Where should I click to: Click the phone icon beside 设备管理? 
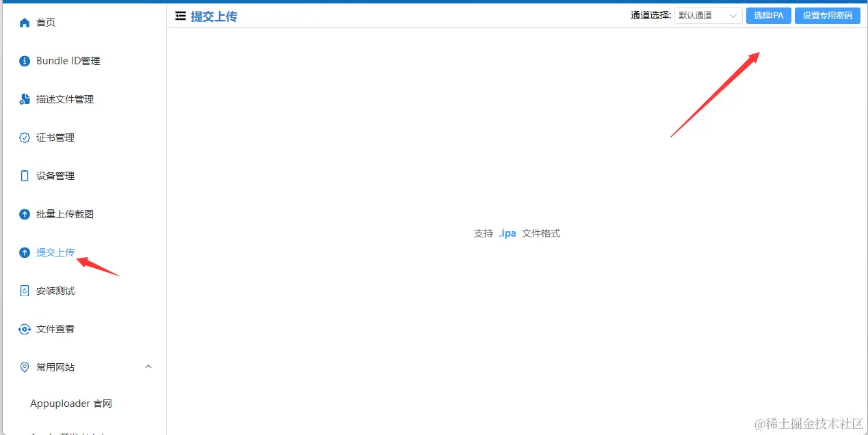25,176
